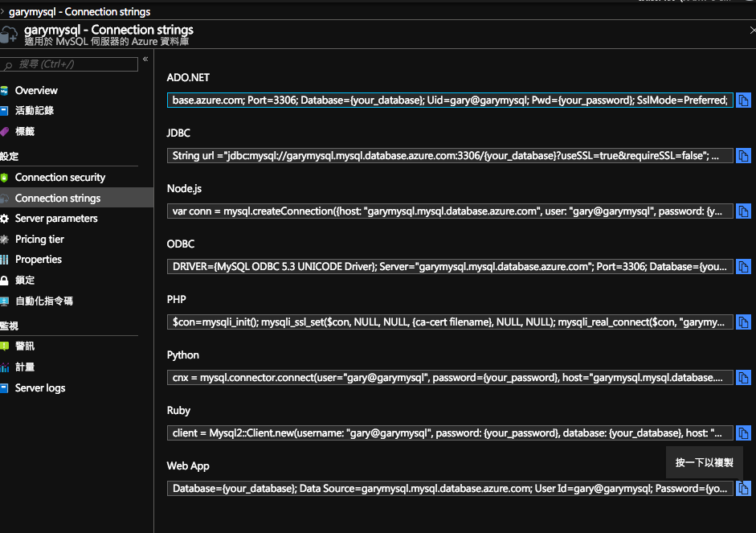The image size is (756, 533).
Task: Open Pricing tier settings
Action: [39, 240]
